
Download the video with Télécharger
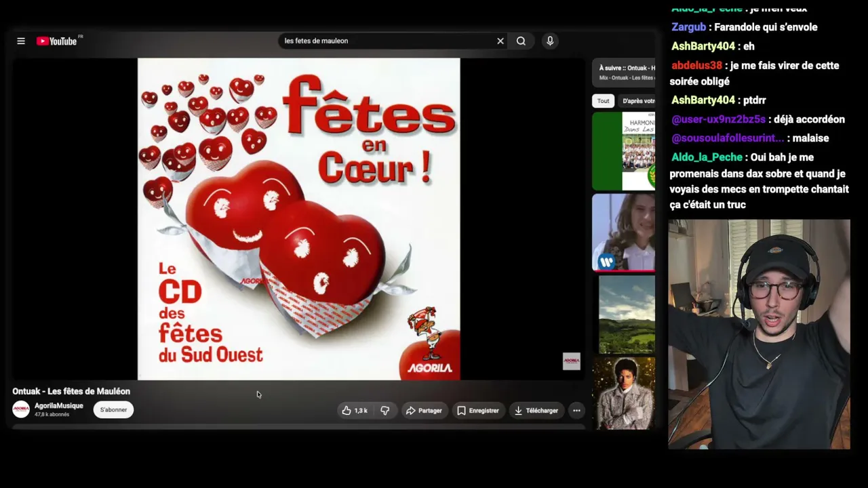536,410
